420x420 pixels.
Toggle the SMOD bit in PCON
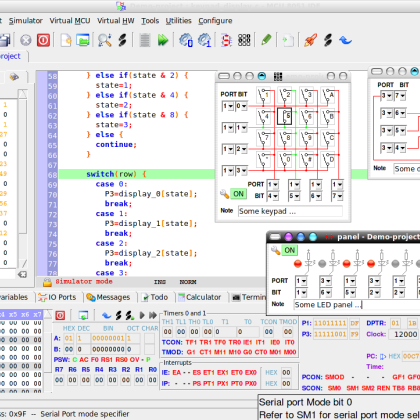pos(334,377)
